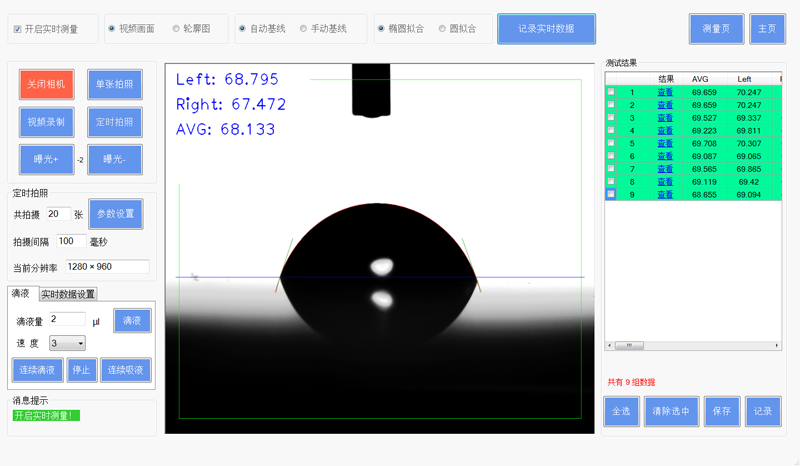
Task: Click the 关闭相机 (close camera) button
Action: 46,85
